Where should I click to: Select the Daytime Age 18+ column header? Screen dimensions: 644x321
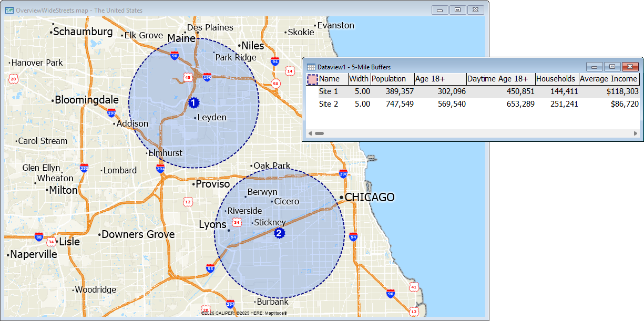click(501, 79)
